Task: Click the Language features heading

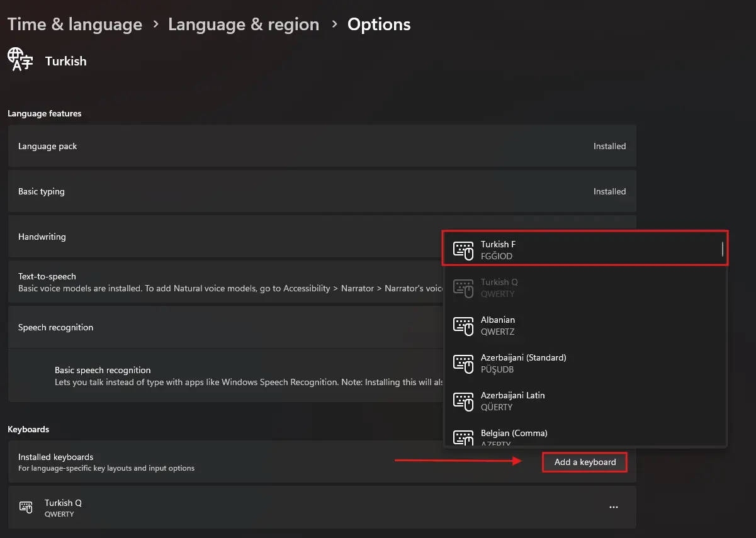Action: [45, 113]
